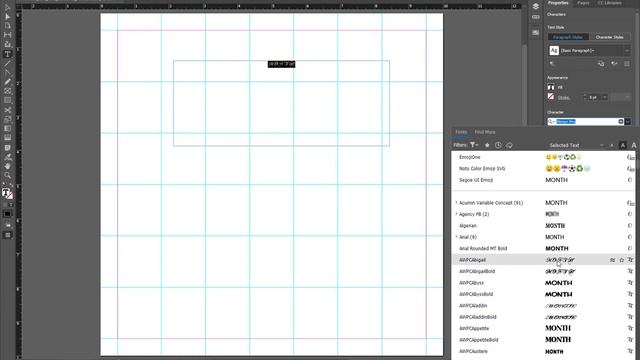The image size is (640, 360).
Task: Open the stroke weight dropdown arrow
Action: (x=604, y=97)
